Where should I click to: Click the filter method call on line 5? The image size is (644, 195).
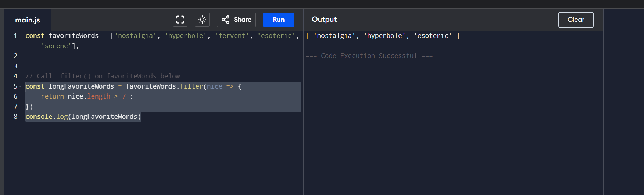pos(191,86)
